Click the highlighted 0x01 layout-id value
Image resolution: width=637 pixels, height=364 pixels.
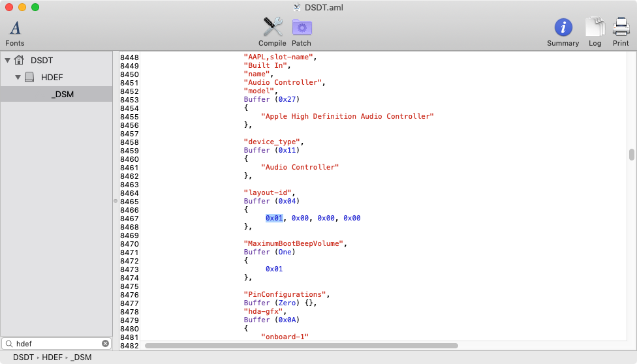point(274,218)
